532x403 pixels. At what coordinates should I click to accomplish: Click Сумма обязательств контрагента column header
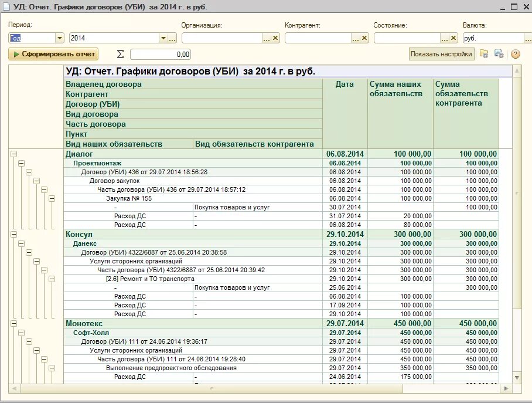pyautogui.click(x=466, y=113)
